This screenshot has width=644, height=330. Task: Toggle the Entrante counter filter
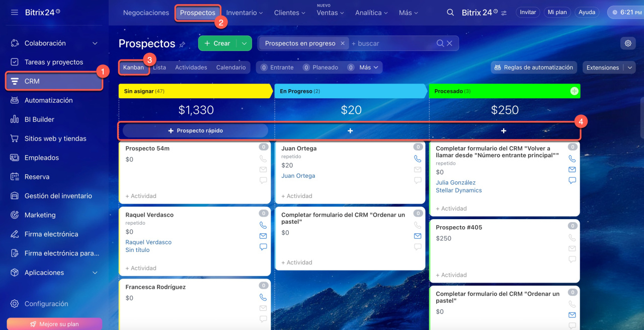277,68
